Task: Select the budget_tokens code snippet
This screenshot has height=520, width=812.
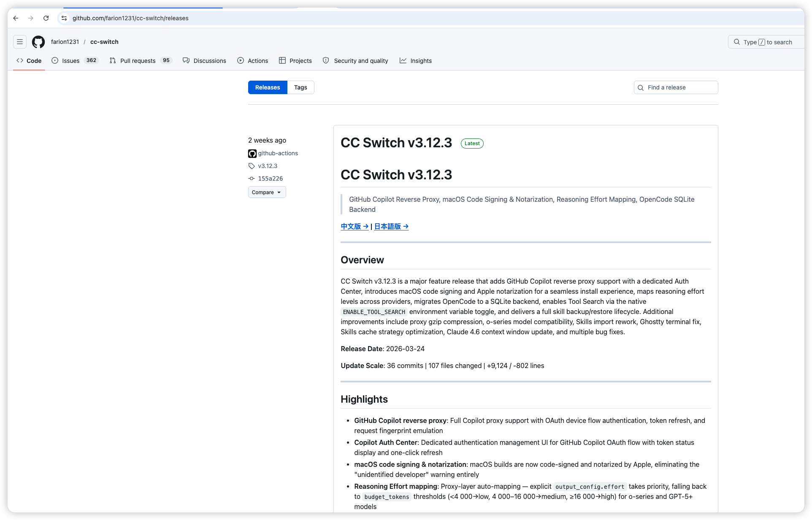Action: [387, 497]
